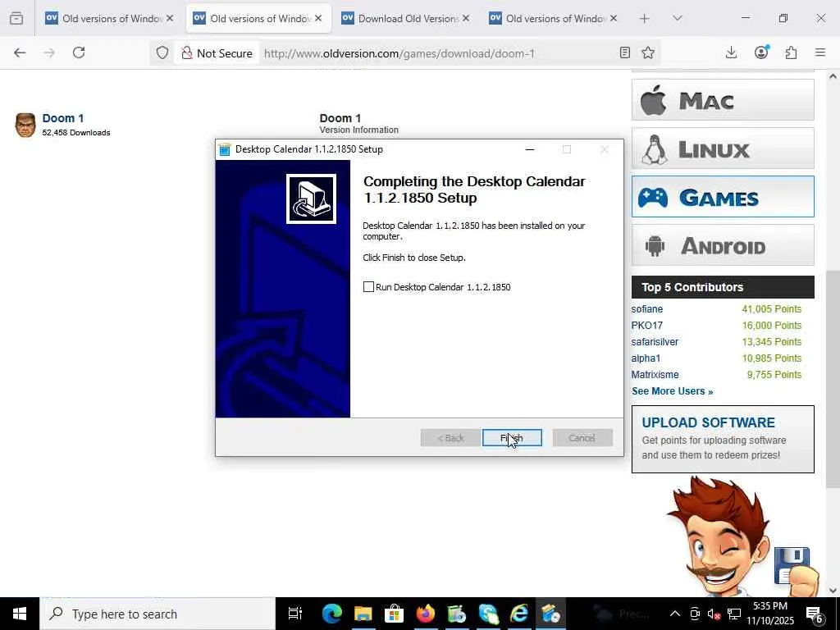Click the scrollbar down arrow
Viewport: 840px width, 630px height.
click(x=833, y=591)
